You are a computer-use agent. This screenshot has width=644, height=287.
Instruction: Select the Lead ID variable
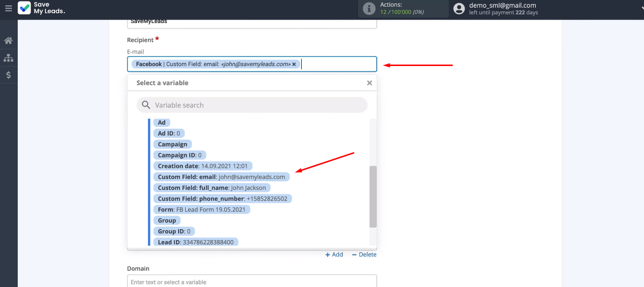pyautogui.click(x=195, y=242)
